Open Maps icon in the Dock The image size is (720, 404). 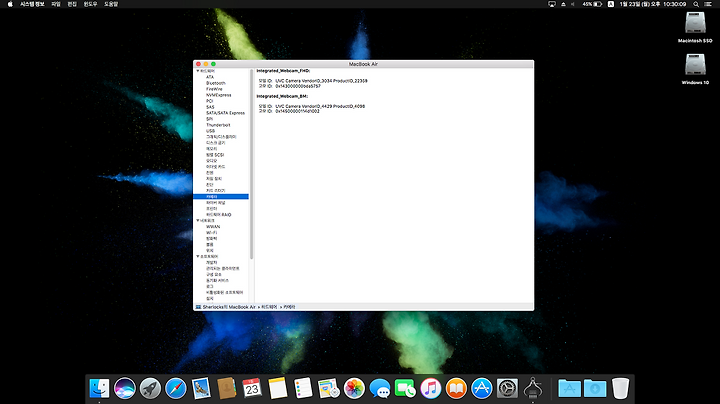point(329,388)
